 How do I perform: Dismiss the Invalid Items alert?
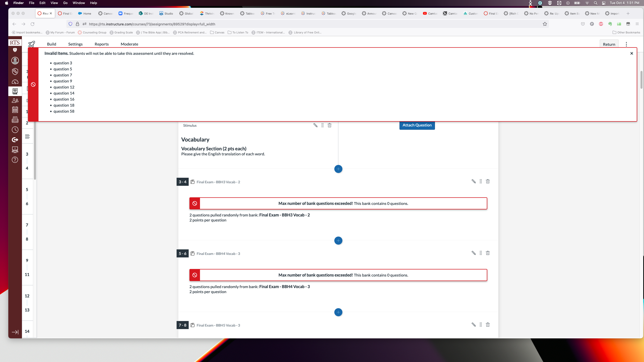click(x=631, y=53)
